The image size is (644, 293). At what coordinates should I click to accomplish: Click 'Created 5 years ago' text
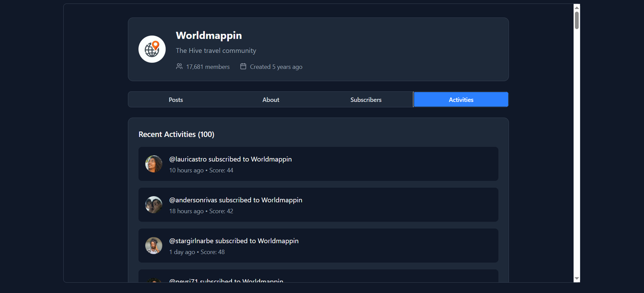pyautogui.click(x=276, y=67)
